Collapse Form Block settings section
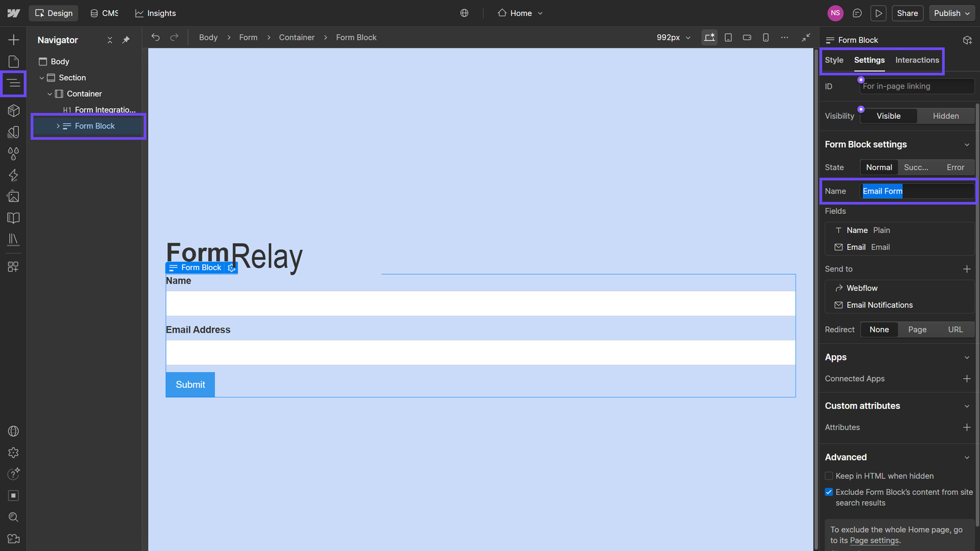The height and width of the screenshot is (551, 980). point(967,145)
